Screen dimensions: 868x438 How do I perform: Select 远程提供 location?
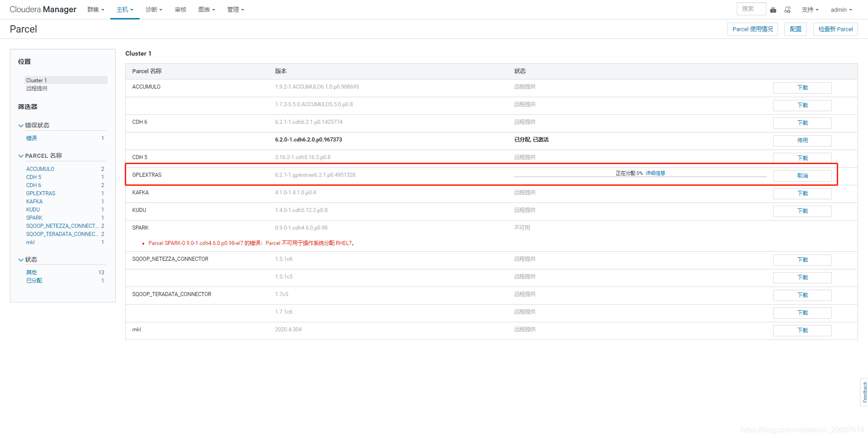click(37, 88)
